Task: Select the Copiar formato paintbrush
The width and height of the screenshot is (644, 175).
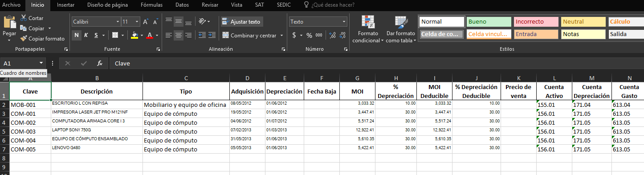Action: pyautogui.click(x=24, y=39)
